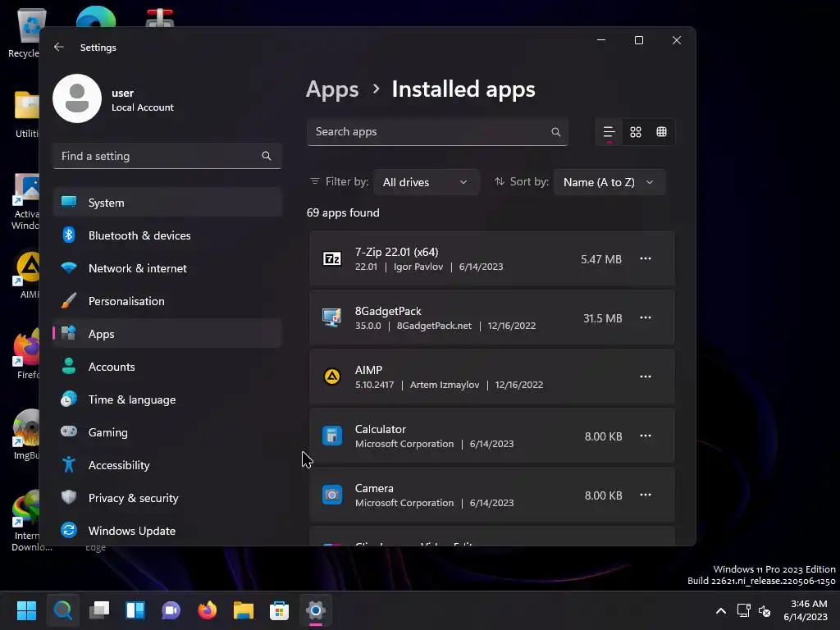Viewport: 840px width, 630px height.
Task: Click the Search apps magnifier icon
Action: 555,132
